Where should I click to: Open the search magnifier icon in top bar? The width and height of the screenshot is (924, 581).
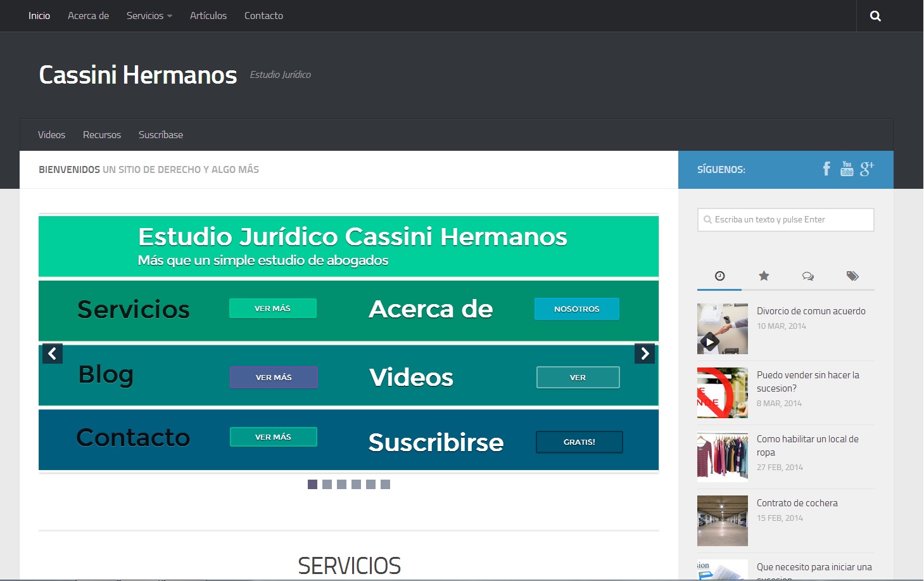click(875, 16)
